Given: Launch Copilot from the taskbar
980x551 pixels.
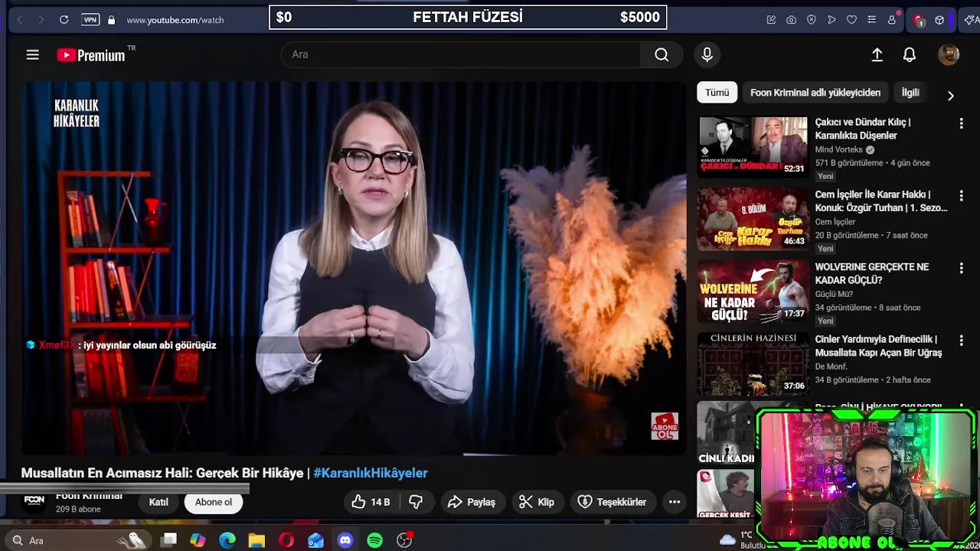Looking at the screenshot, I should click(198, 540).
